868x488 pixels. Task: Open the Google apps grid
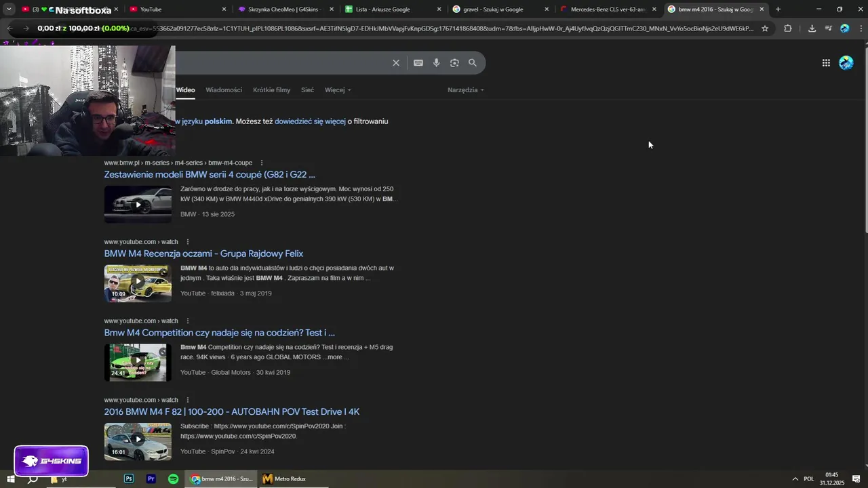826,63
